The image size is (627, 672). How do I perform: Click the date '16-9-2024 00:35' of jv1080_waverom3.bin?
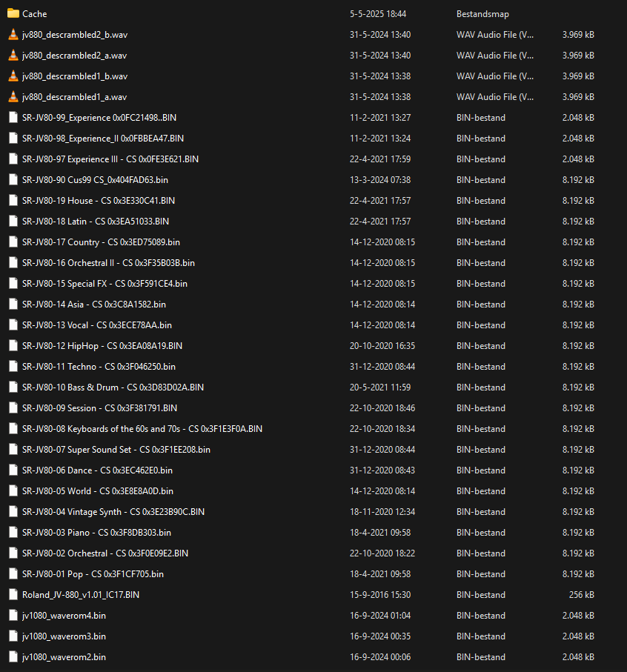click(x=380, y=636)
